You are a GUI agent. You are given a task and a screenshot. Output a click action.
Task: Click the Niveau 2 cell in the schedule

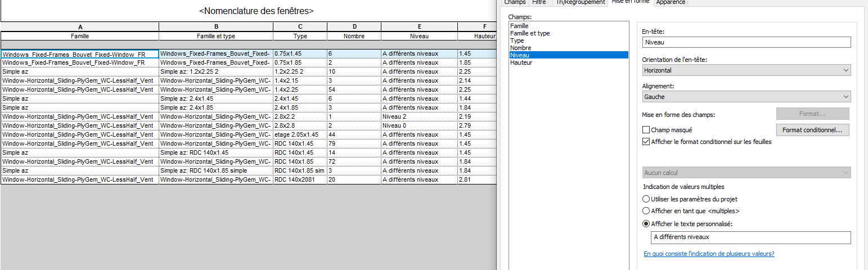(x=394, y=116)
